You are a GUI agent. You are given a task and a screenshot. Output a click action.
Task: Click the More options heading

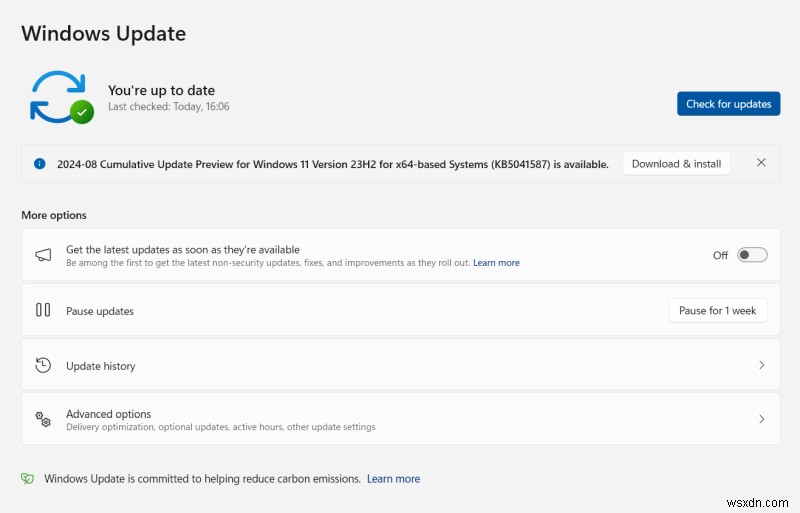pos(54,215)
